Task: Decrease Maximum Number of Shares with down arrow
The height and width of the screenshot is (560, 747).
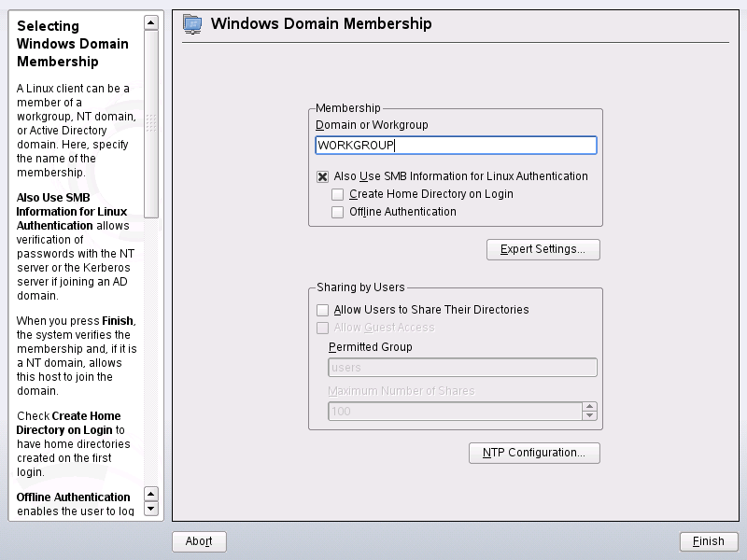Action: tap(590, 415)
